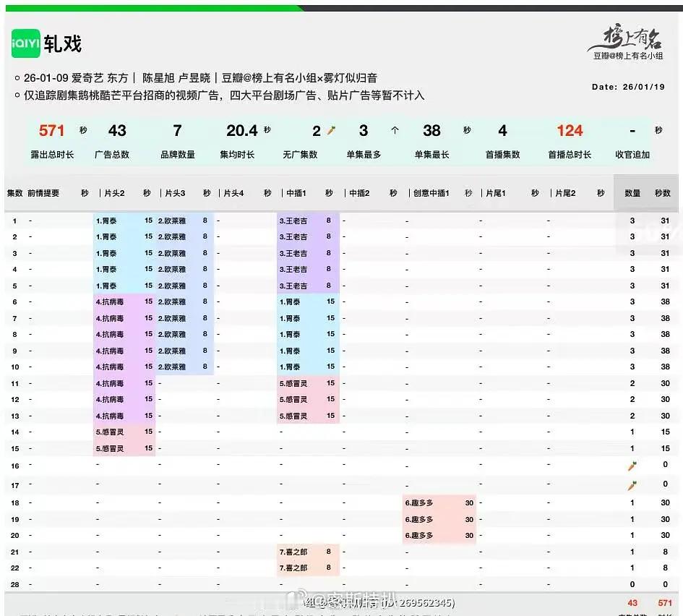Select the drama title 轧戏
This screenshot has height=616, width=683.
(63, 43)
